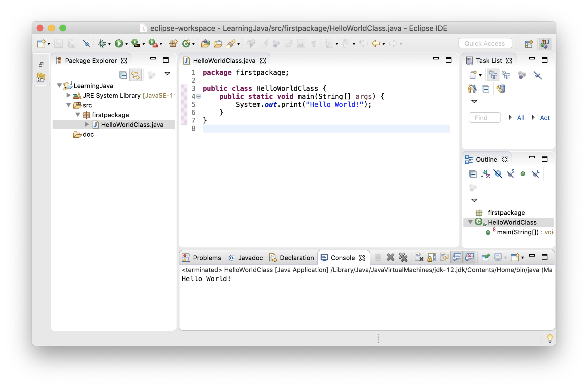This screenshot has height=388, width=588.
Task: Click Collapse All in Package Explorer
Action: pos(123,75)
